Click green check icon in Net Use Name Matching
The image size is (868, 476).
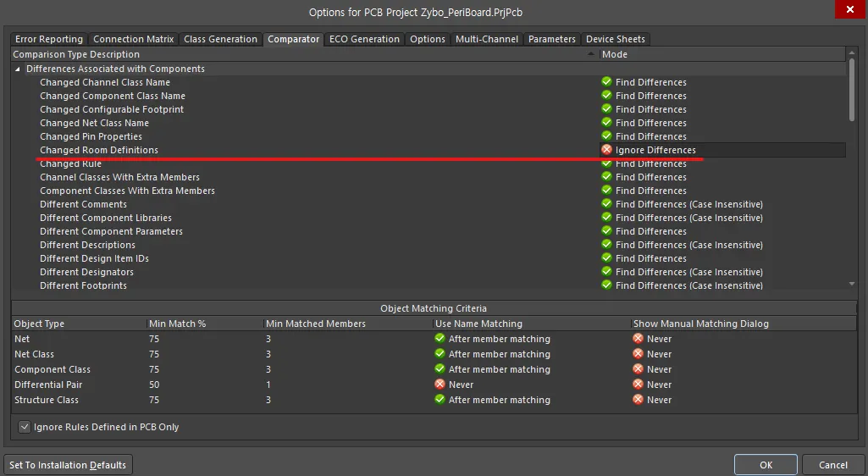tap(440, 338)
